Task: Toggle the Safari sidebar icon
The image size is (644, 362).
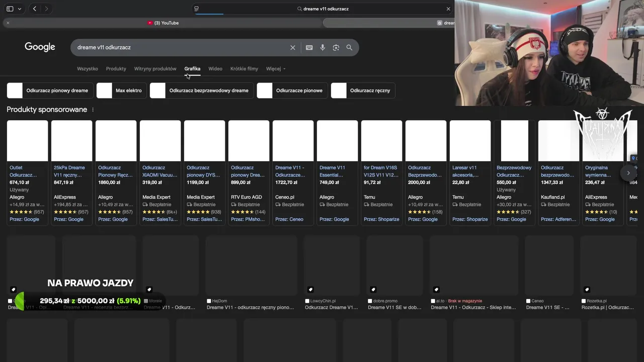Action: pos(10,9)
